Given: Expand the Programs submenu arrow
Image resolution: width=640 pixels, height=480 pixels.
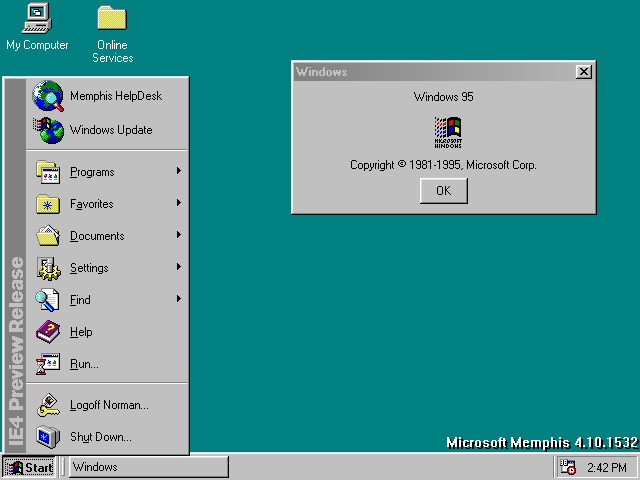Looking at the screenshot, I should click(x=179, y=172).
